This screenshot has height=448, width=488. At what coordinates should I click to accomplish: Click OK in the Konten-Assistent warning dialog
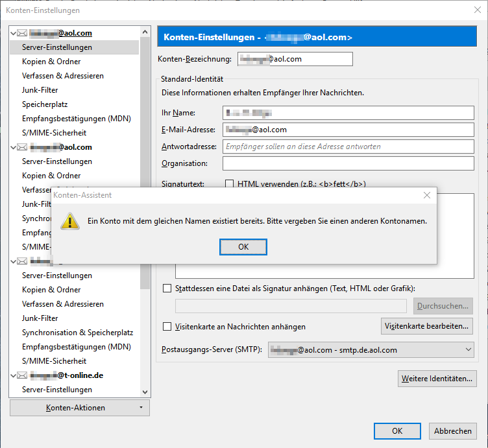click(243, 247)
